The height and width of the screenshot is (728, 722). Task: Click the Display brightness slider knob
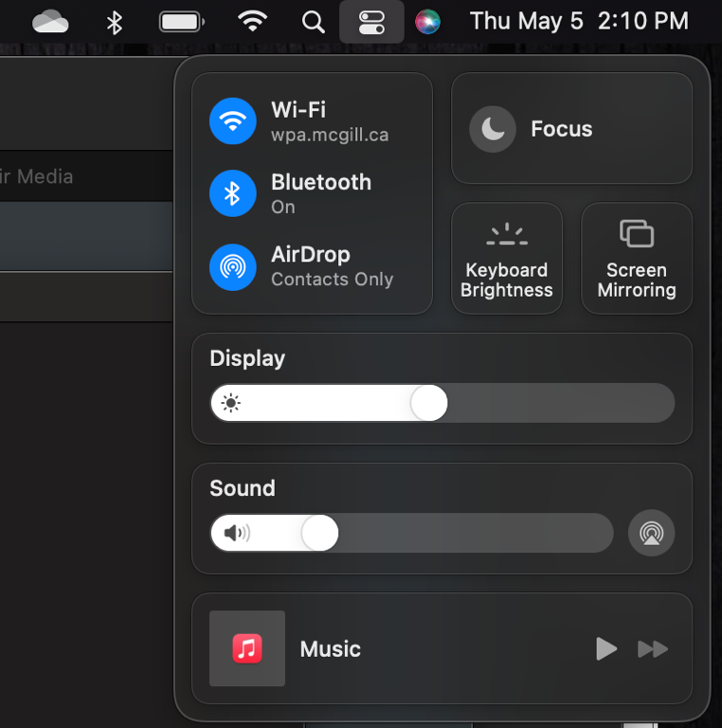[429, 403]
